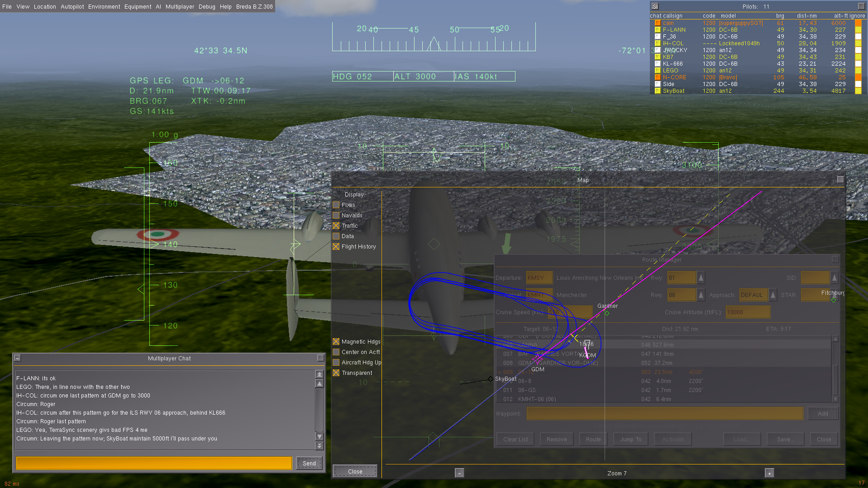Viewport: 868px width, 488px height.
Task: Toggle chat checkbox for pilot cain
Action: [658, 23]
